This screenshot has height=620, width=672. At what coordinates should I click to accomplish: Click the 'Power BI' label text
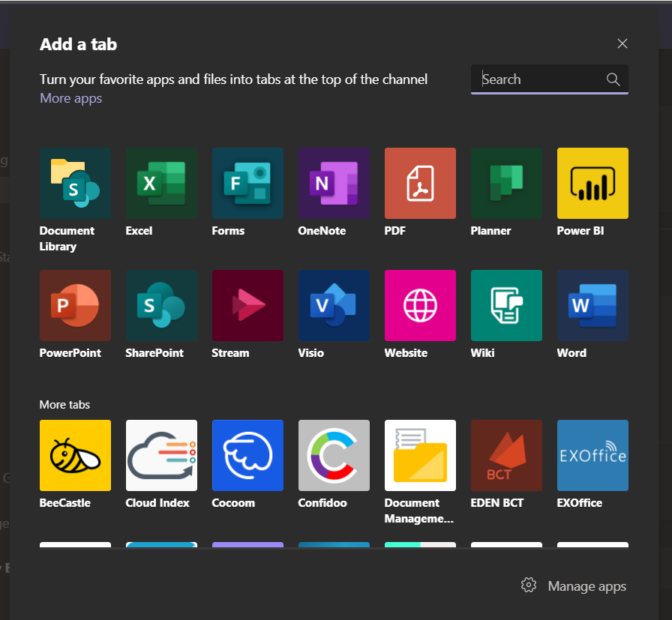[x=580, y=231]
